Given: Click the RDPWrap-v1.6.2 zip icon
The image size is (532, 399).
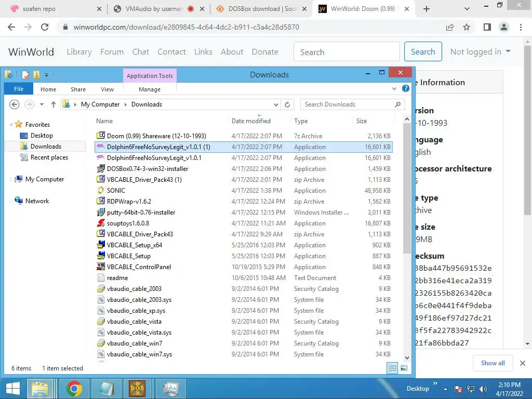Looking at the screenshot, I should [x=101, y=201].
